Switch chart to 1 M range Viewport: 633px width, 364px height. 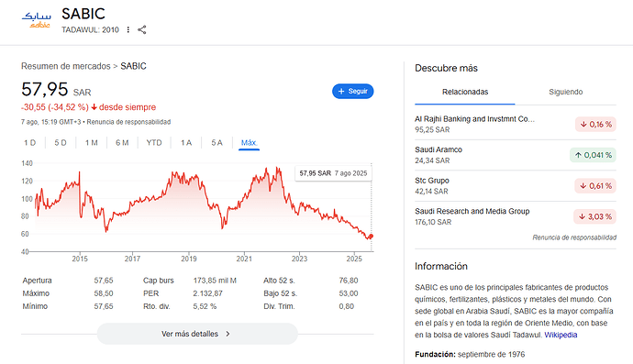(91, 143)
